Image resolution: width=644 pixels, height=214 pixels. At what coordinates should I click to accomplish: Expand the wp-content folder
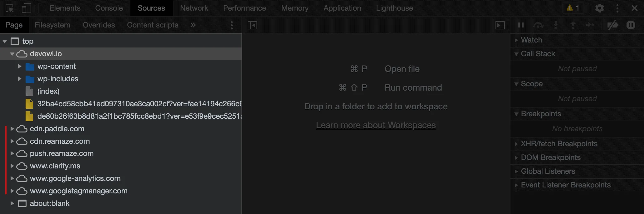(20, 66)
